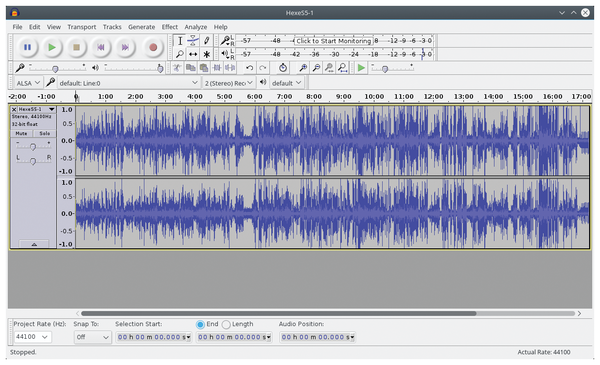This screenshot has height=365, width=600.
Task: Click the Cut scissors icon
Action: (177, 68)
